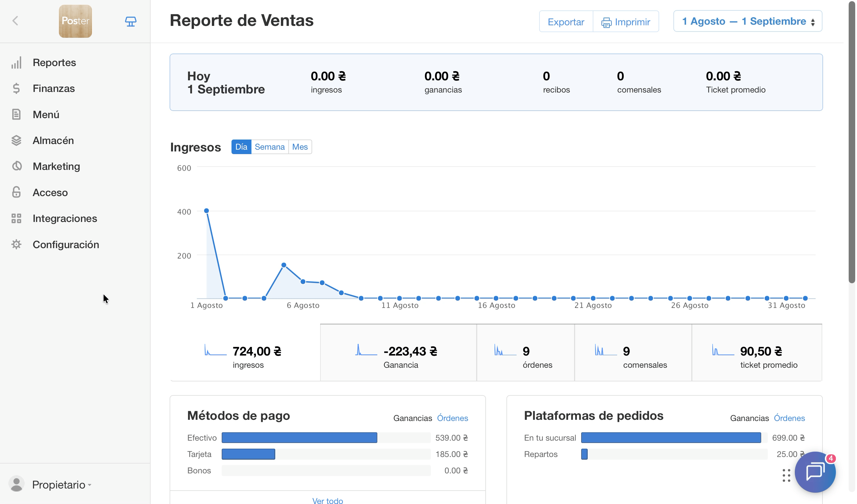The image size is (857, 504).
Task: Open Almacén section
Action: [53, 140]
